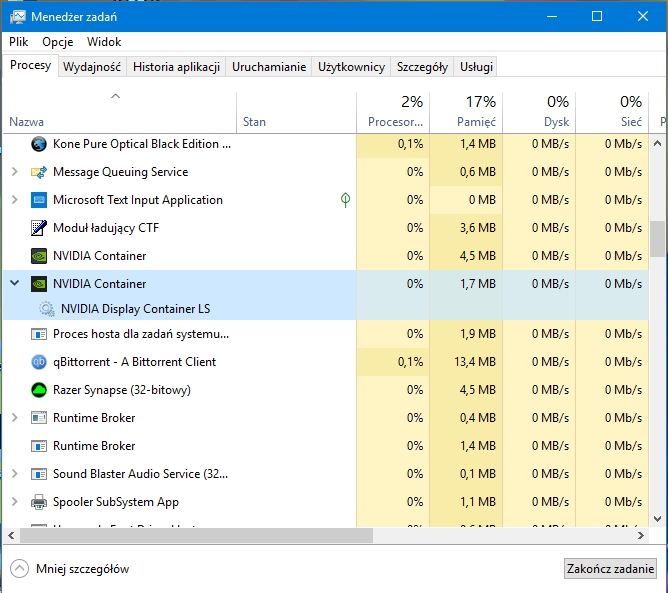Select the qBittorrent - A Bittorrent Client row
This screenshot has height=593, width=668.
pyautogui.click(x=326, y=362)
